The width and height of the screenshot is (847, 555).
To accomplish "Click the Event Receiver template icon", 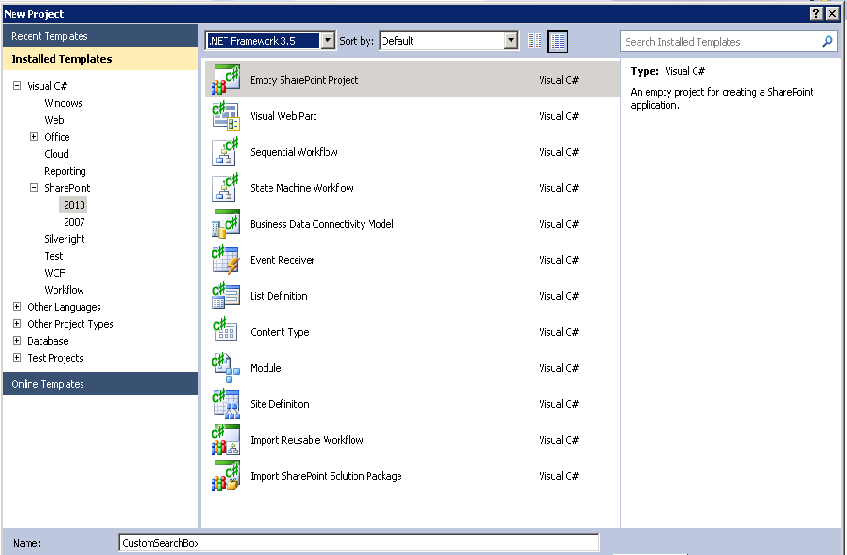I will pyautogui.click(x=226, y=260).
